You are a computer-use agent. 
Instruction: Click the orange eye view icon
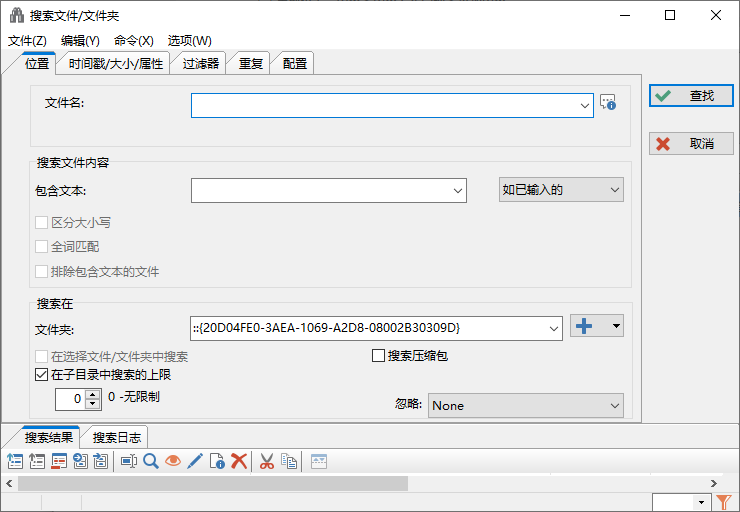(x=173, y=461)
